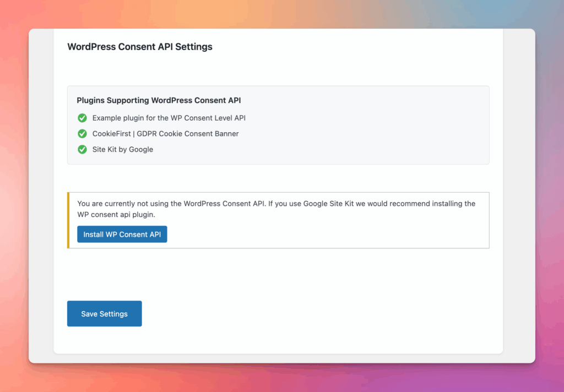Click the Plugins Supporting WordPress Consent API title
This screenshot has height=392, width=564.
[159, 100]
